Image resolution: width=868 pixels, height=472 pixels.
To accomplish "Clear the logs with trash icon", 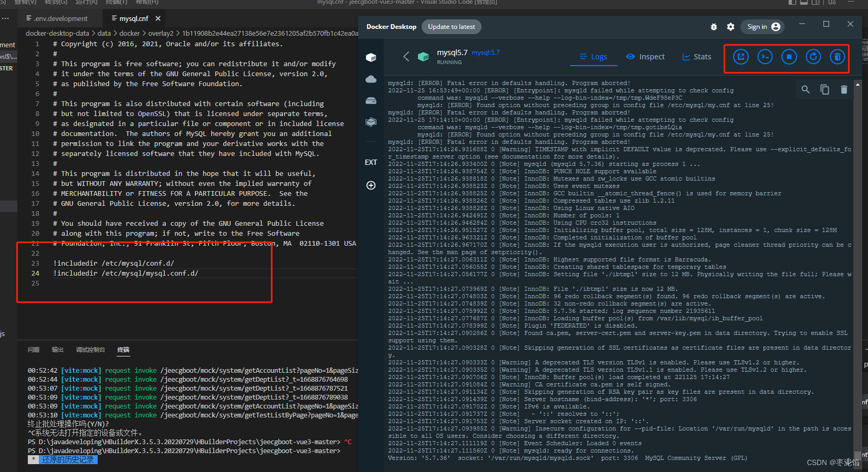I will tap(844, 90).
